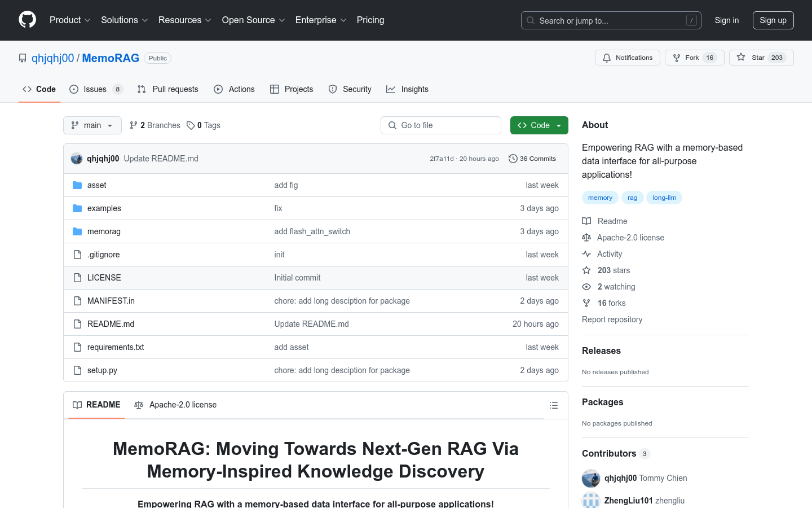This screenshot has width=812, height=508.
Task: Click Report repository link
Action: 612,319
